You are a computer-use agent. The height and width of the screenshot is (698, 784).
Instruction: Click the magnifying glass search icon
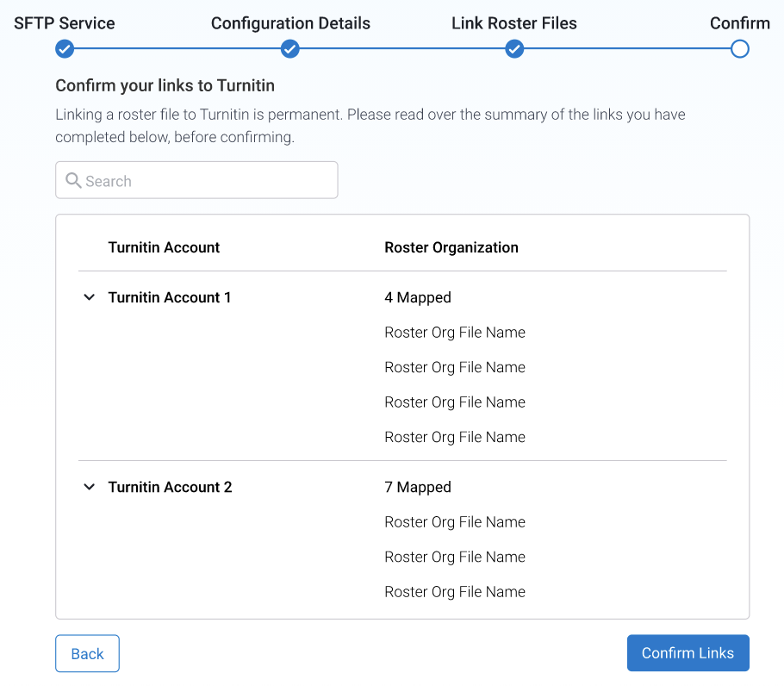click(x=73, y=181)
